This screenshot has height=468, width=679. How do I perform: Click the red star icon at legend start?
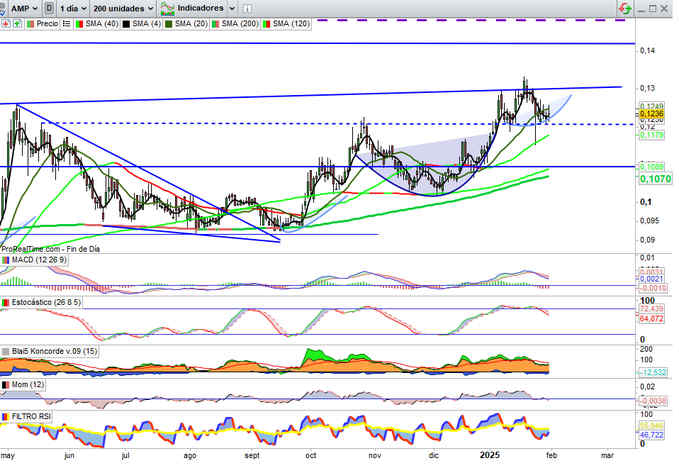pyautogui.click(x=5, y=22)
